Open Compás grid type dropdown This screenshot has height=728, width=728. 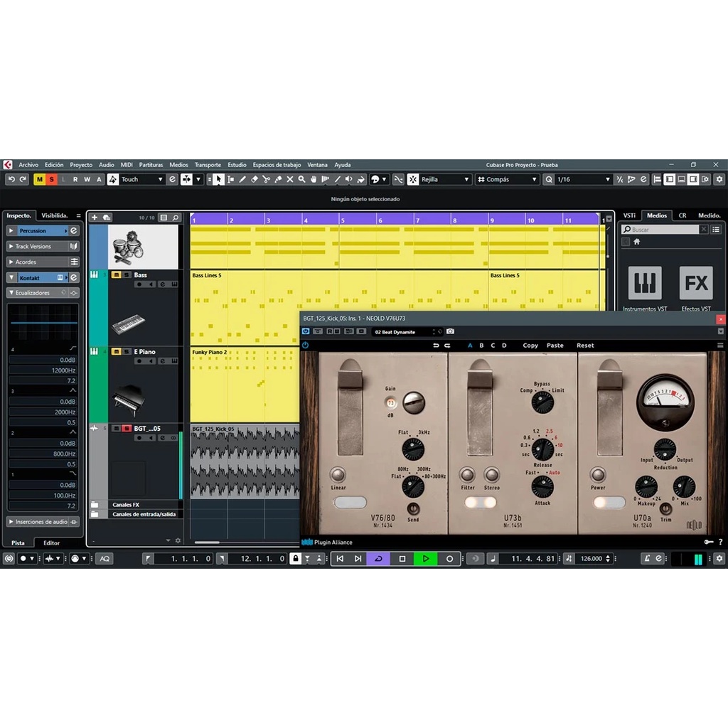click(507, 179)
